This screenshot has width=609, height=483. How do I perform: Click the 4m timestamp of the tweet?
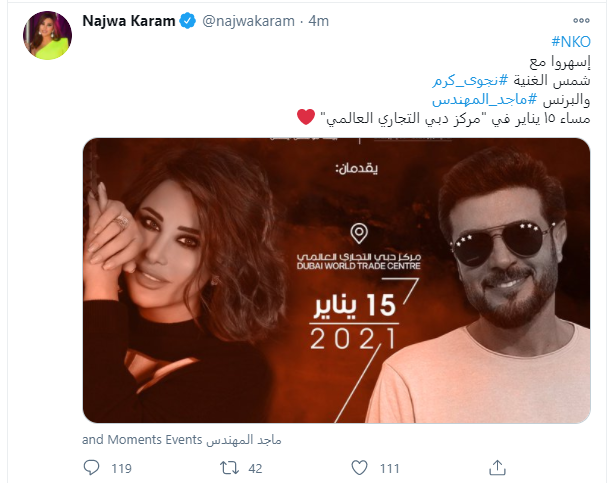318,21
